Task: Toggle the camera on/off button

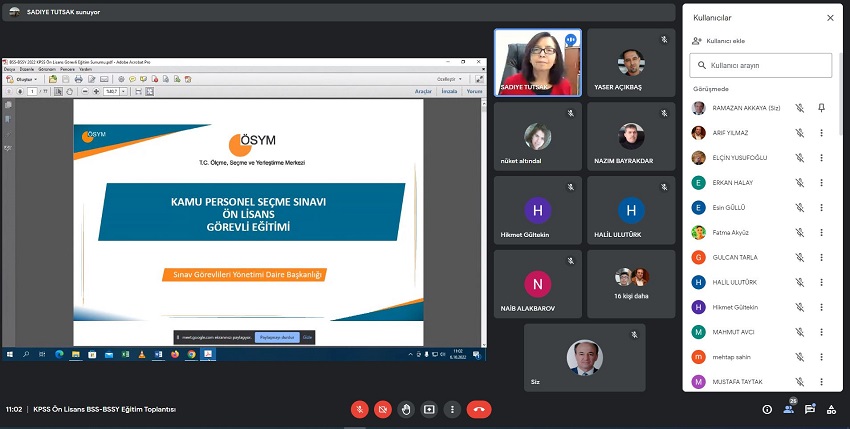Action: (383, 409)
